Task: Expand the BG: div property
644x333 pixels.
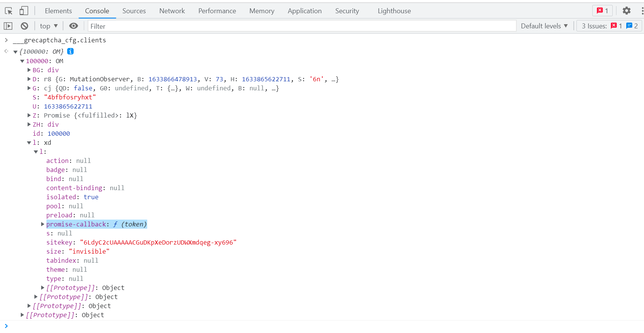Action: 29,70
